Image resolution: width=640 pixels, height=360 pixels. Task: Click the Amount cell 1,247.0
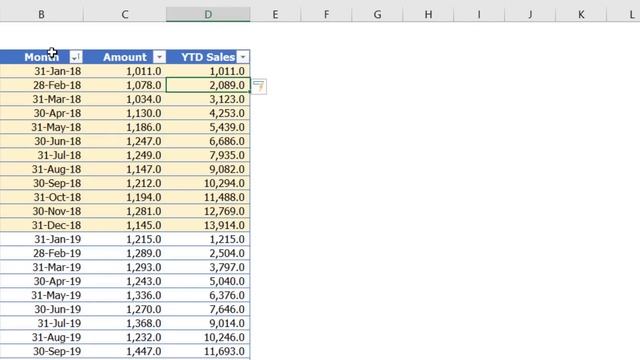124,141
